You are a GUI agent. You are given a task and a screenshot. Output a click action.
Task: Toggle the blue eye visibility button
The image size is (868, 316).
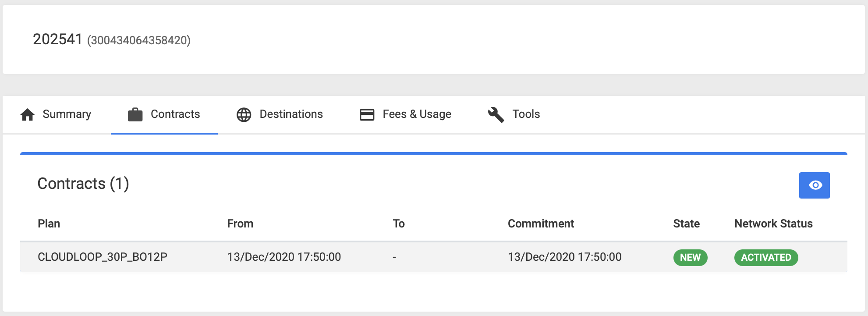(x=814, y=185)
